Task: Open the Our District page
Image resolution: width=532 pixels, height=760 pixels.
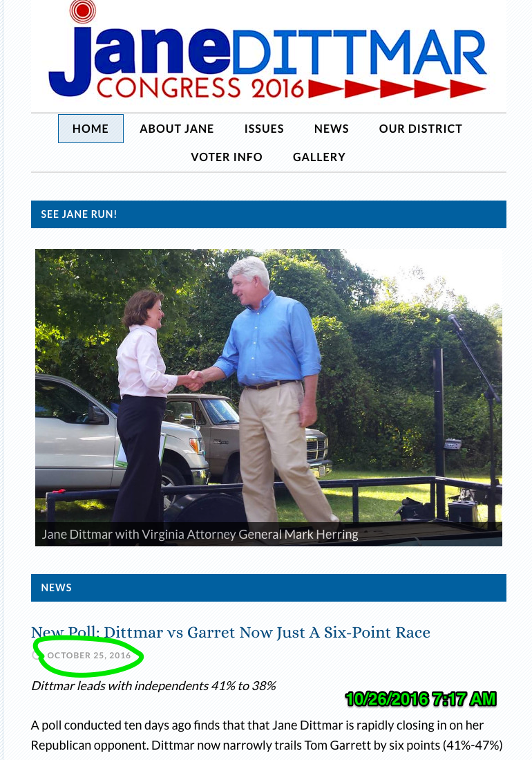Action: [420, 129]
